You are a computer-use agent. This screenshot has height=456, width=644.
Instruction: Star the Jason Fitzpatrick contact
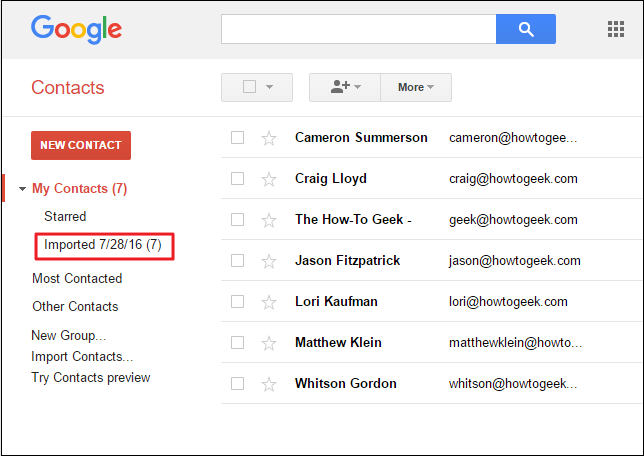(x=269, y=261)
